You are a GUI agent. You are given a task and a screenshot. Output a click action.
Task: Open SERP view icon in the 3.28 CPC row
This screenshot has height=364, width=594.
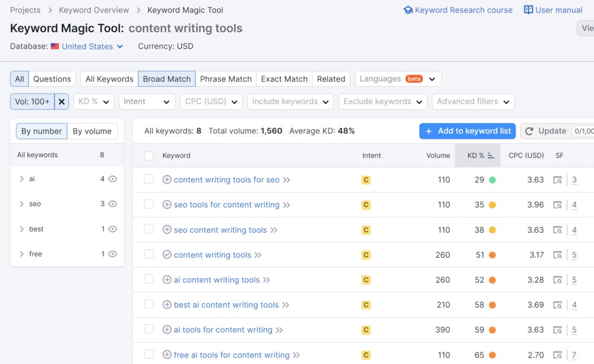[557, 280]
